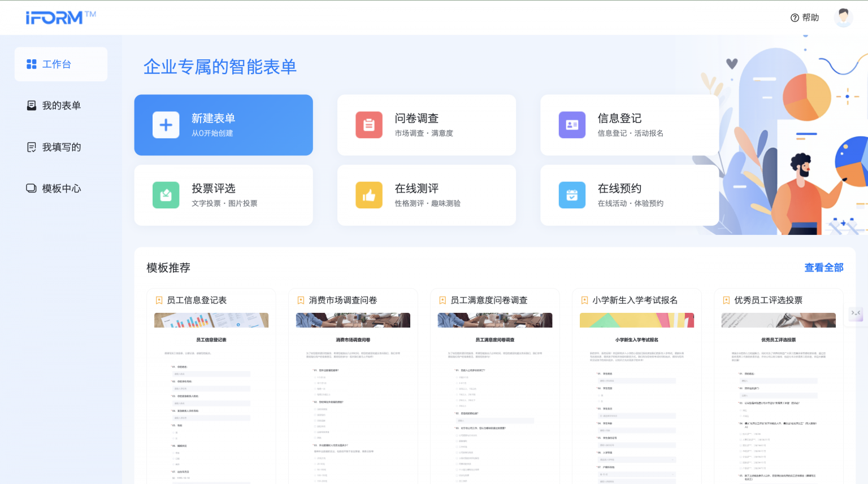
Task: Click the 我的表单 sidebar icon
Action: coord(32,105)
